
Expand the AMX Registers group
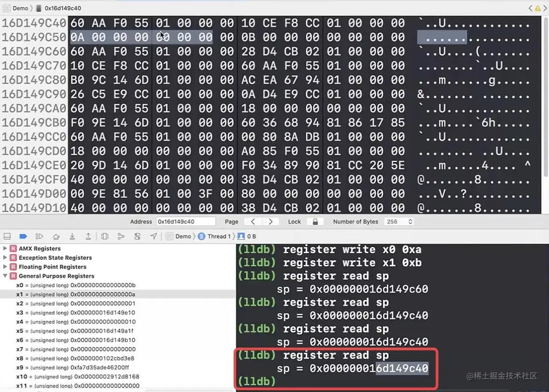5,249
